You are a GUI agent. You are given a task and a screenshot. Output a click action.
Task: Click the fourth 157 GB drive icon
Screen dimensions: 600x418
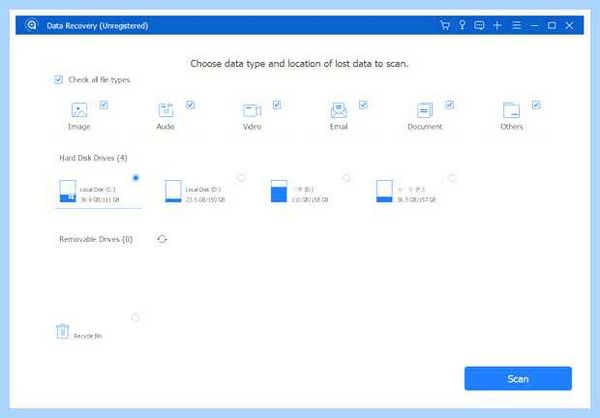coord(384,191)
